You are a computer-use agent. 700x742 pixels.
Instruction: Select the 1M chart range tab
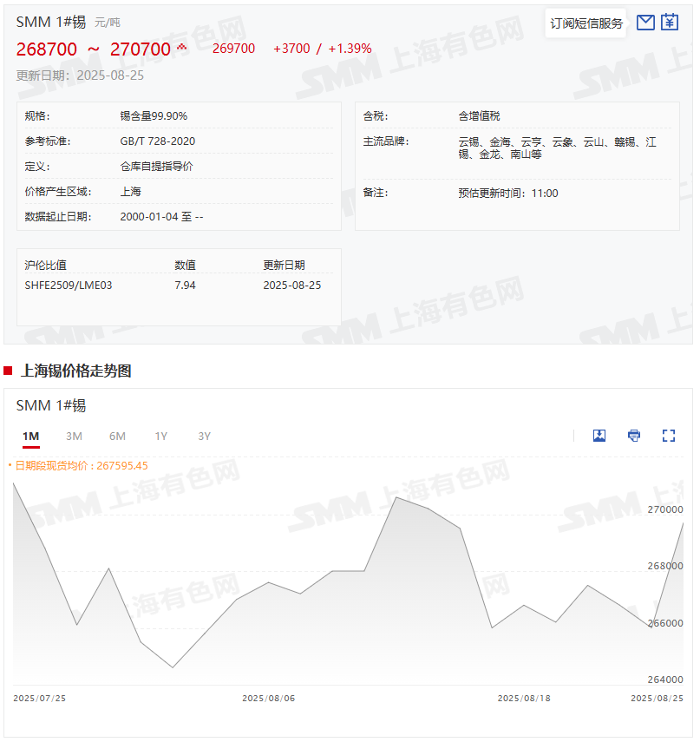(x=30, y=437)
